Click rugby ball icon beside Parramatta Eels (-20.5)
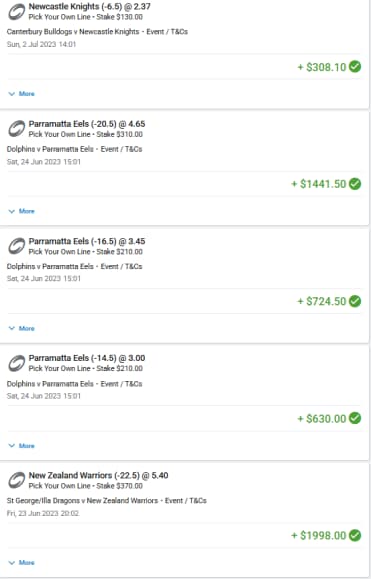The width and height of the screenshot is (371, 579). coord(17,129)
